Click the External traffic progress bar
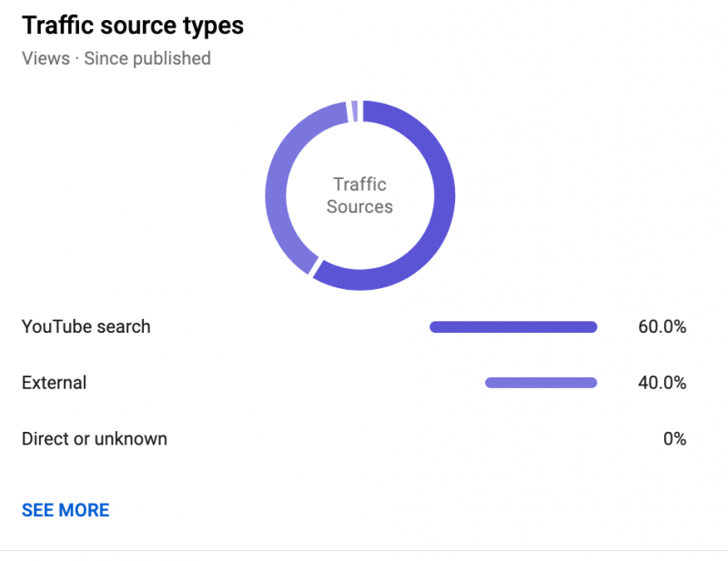 541,383
